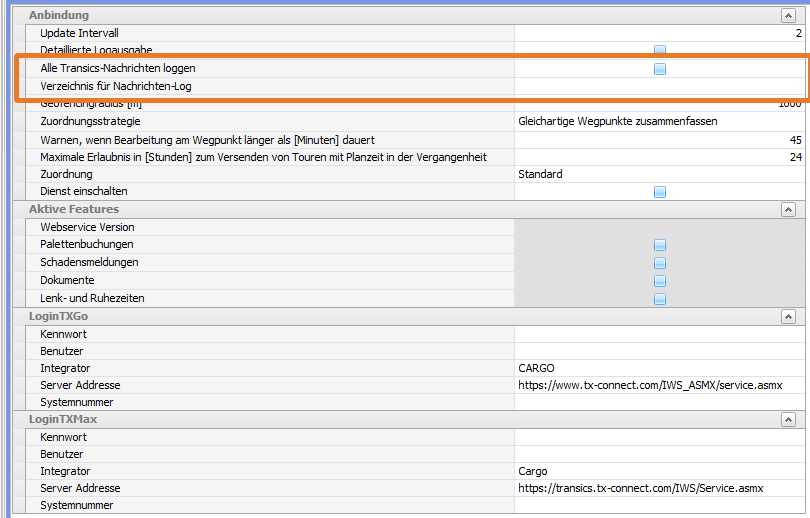Click Verzeichnis für Nachrichten-Log input field

tap(659, 87)
